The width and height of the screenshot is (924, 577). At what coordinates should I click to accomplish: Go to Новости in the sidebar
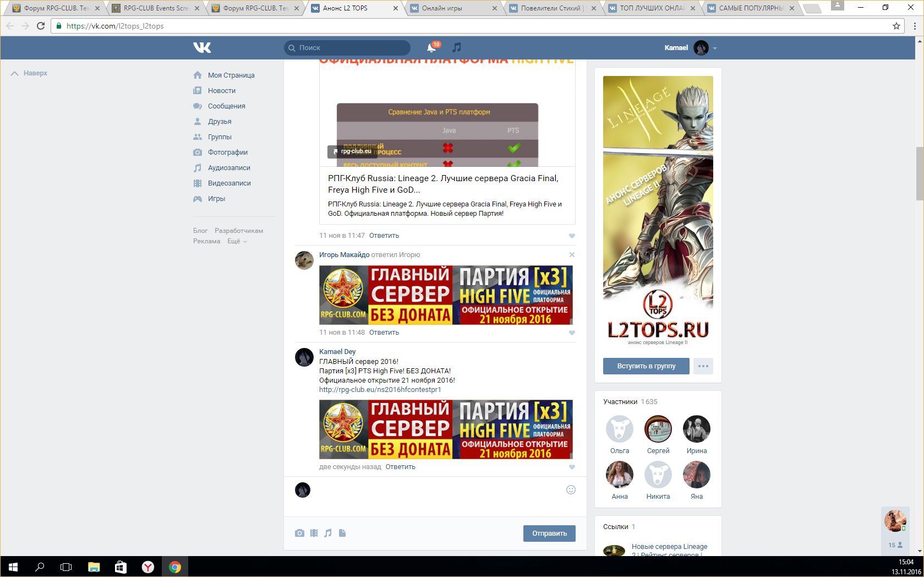(x=222, y=91)
